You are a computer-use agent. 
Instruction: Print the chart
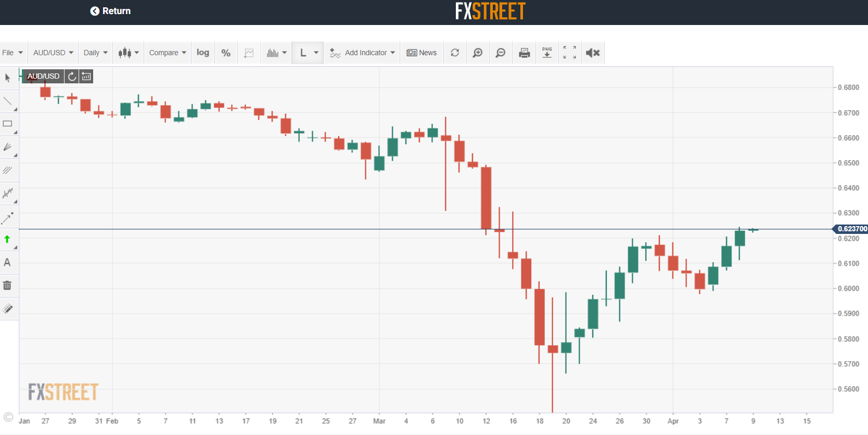524,53
